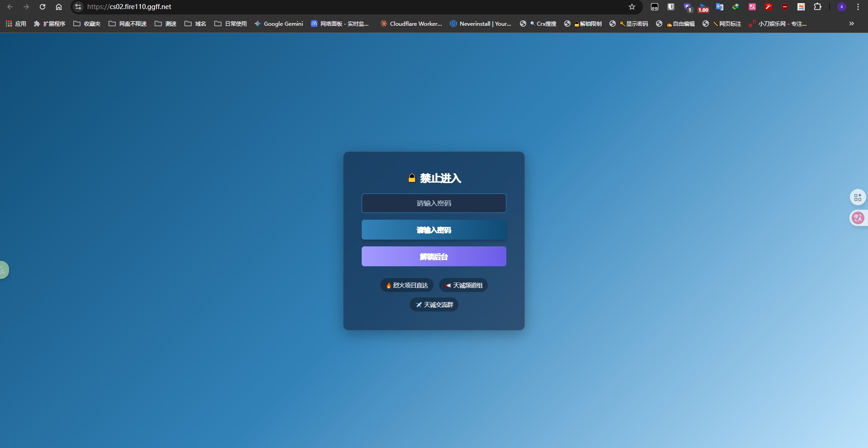
Task: Bookmark this page with the star icon
Action: click(x=632, y=7)
